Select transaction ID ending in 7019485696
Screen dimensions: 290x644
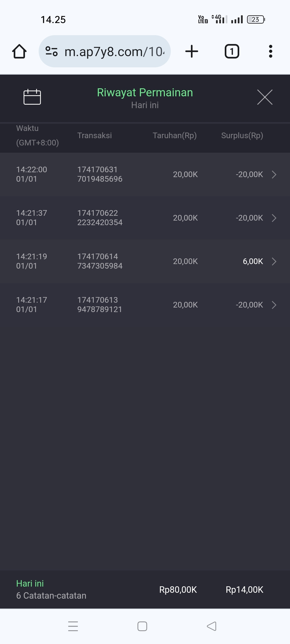[x=100, y=174]
